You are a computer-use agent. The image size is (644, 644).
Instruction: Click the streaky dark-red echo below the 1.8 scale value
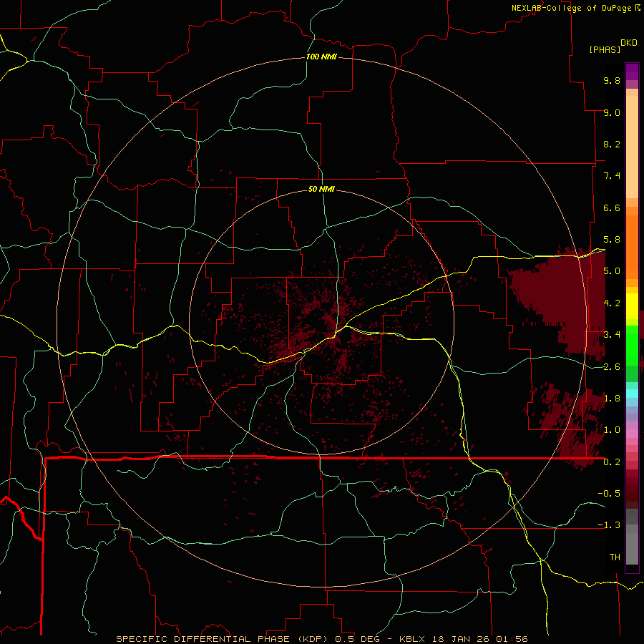point(571,425)
